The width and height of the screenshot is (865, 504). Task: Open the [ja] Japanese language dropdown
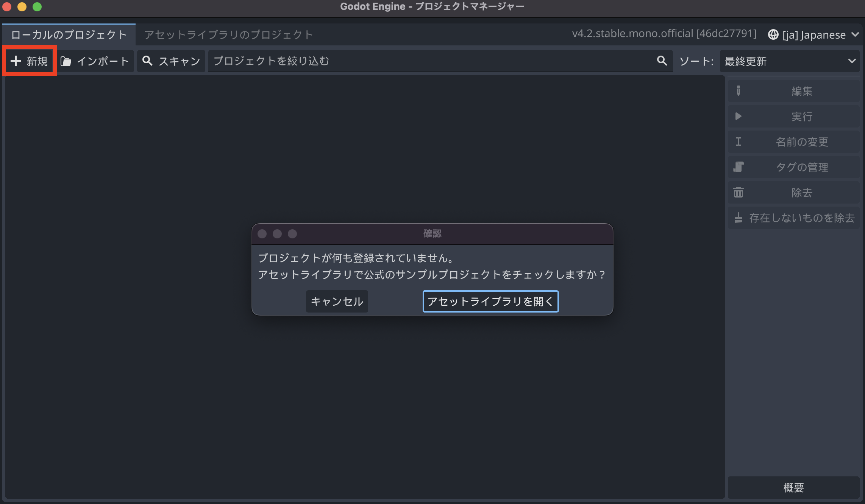pos(813,34)
